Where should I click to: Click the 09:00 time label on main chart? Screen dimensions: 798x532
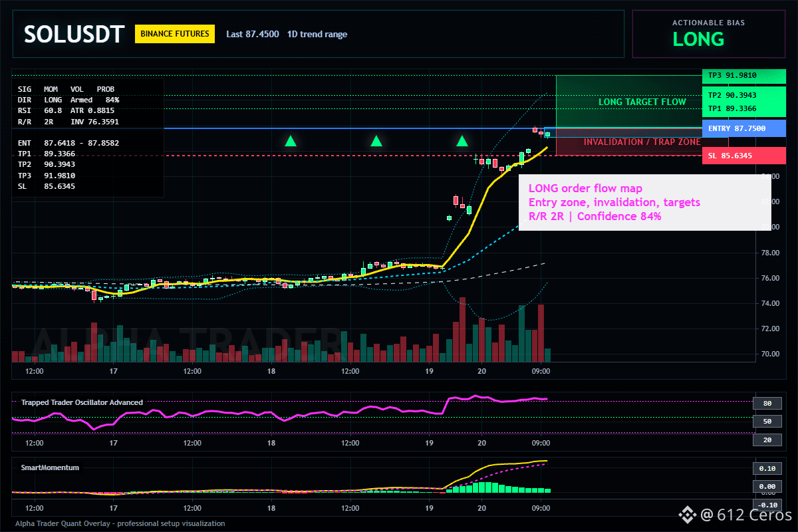pos(541,371)
